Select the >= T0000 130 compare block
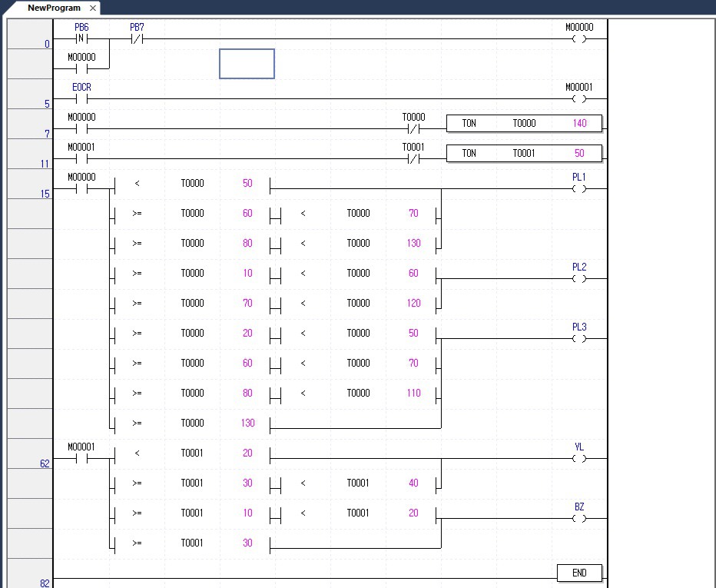 pos(192,424)
